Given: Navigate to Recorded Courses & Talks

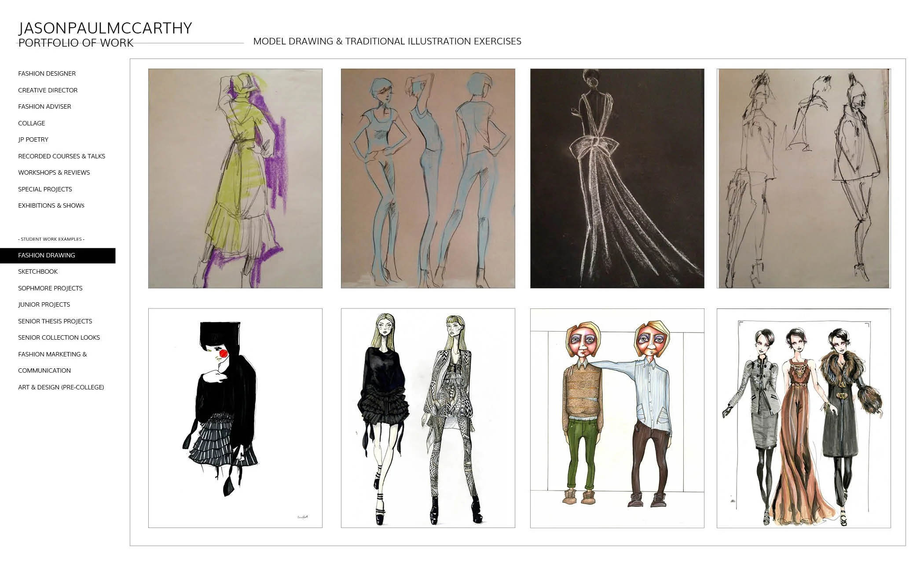Looking at the screenshot, I should click(x=62, y=156).
